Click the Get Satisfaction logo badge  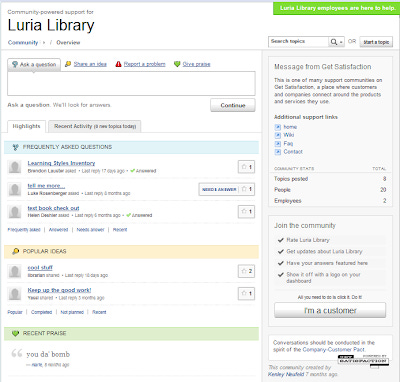pyautogui.click(x=363, y=360)
